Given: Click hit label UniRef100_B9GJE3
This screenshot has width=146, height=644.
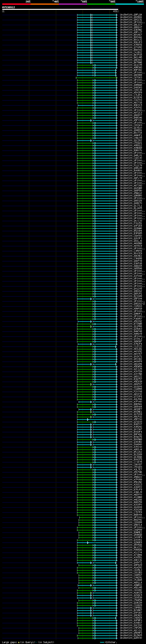Looking at the screenshot, I should (x=131, y=42).
